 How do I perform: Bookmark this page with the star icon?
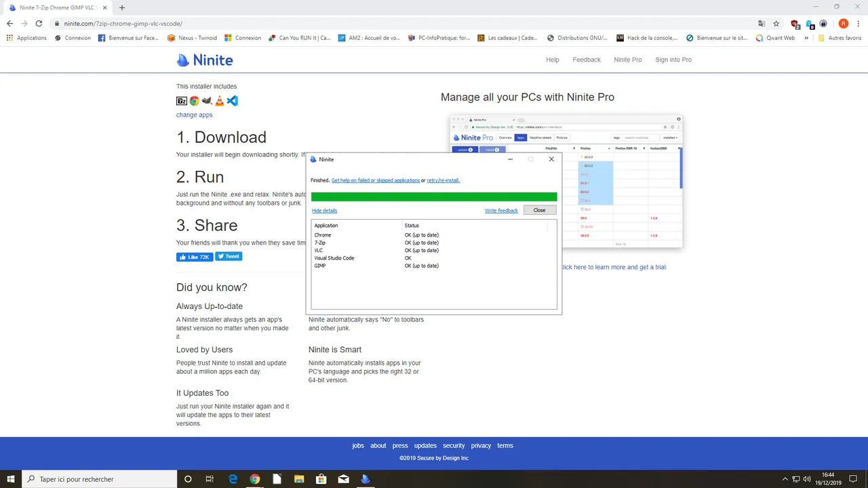click(776, 23)
